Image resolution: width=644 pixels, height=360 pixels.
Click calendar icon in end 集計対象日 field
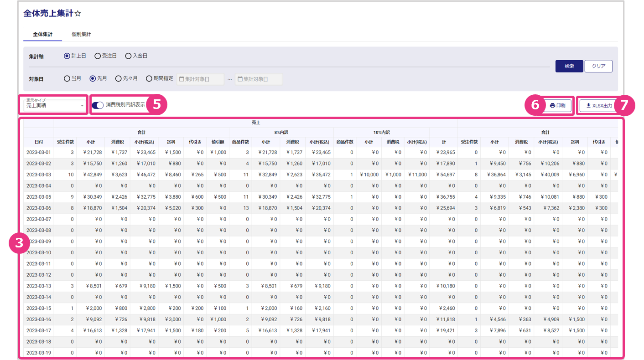pyautogui.click(x=239, y=79)
